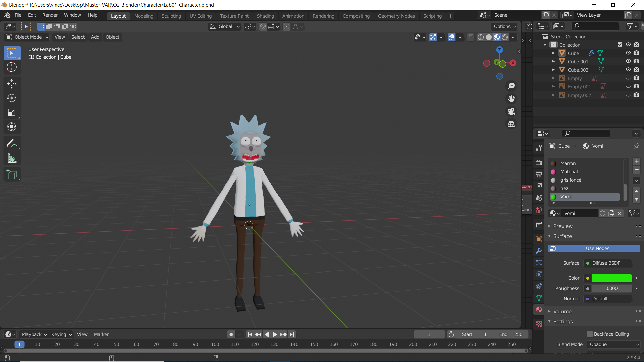This screenshot has height=362, width=644.
Task: Open Blend Mode Opaque dropdown
Action: pyautogui.click(x=613, y=344)
